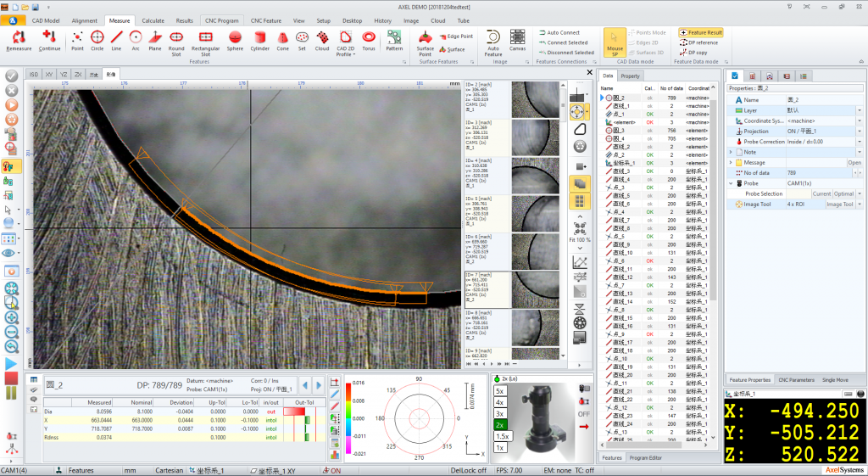Click the eye view icon in left sidebar

[x=8, y=253]
